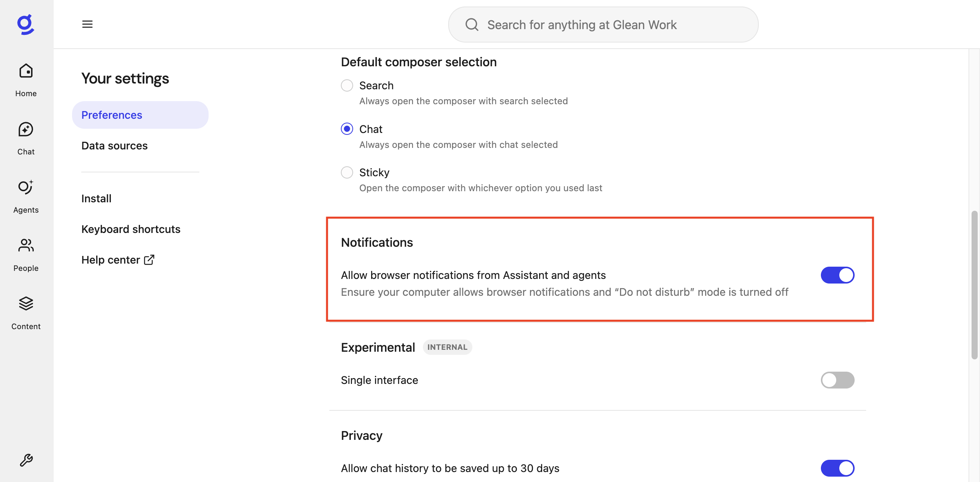Screen dimensions: 980x482
Task: Turn off chat history saving toggle
Action: pyautogui.click(x=837, y=468)
